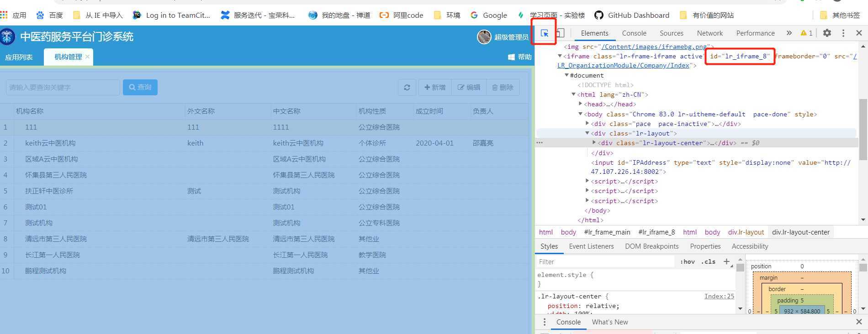Select the keith云中医机构 row

tap(264, 143)
